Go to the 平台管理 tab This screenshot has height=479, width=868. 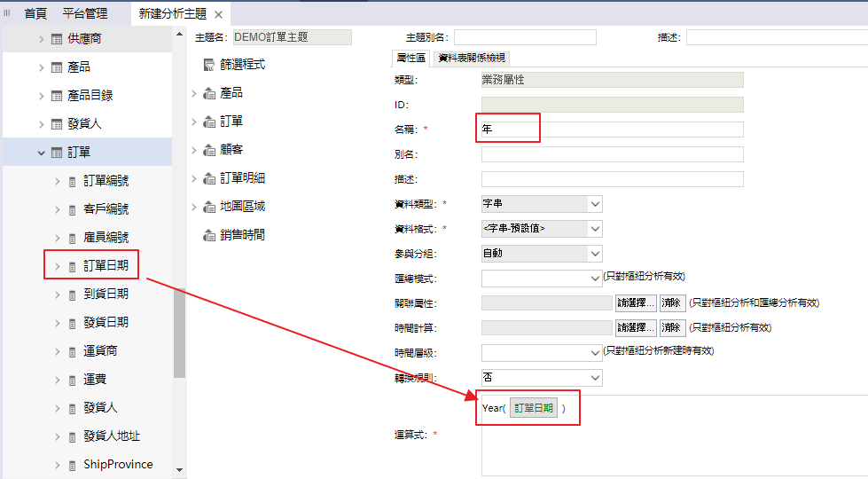tap(85, 13)
